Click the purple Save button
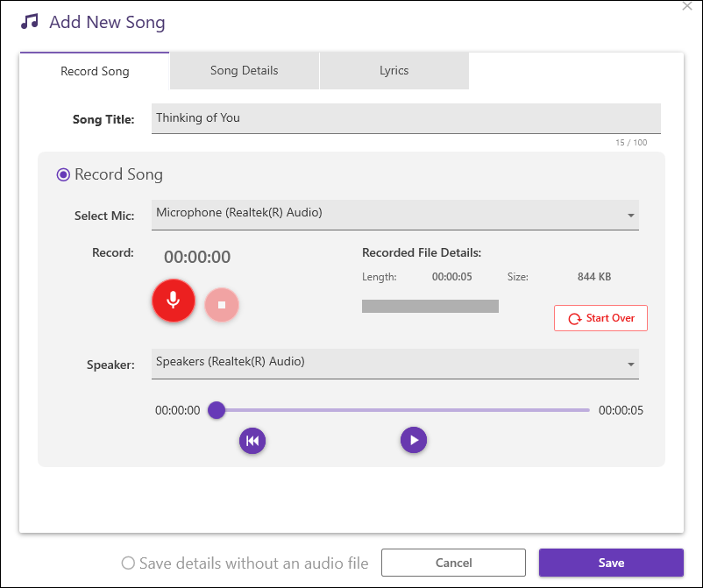The width and height of the screenshot is (703, 588). coord(611,563)
